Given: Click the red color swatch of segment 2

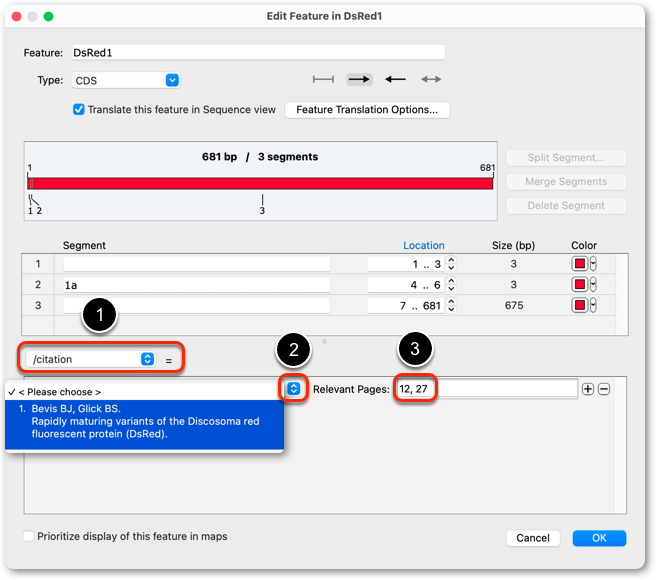Looking at the screenshot, I should (x=579, y=285).
